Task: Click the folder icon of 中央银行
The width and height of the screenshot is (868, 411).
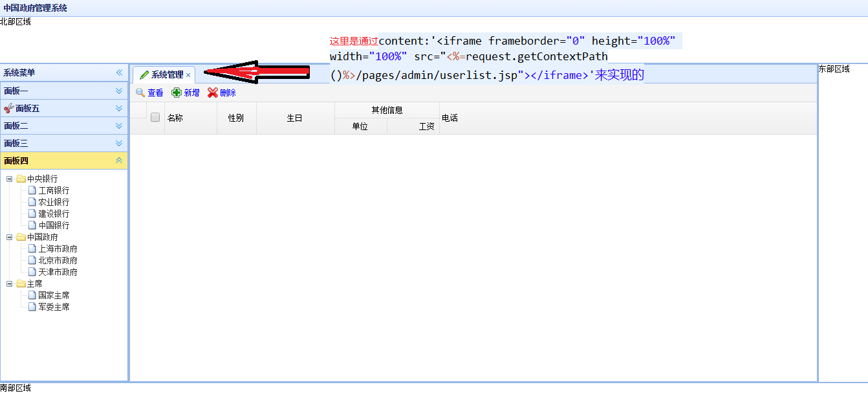Action: pos(21,179)
